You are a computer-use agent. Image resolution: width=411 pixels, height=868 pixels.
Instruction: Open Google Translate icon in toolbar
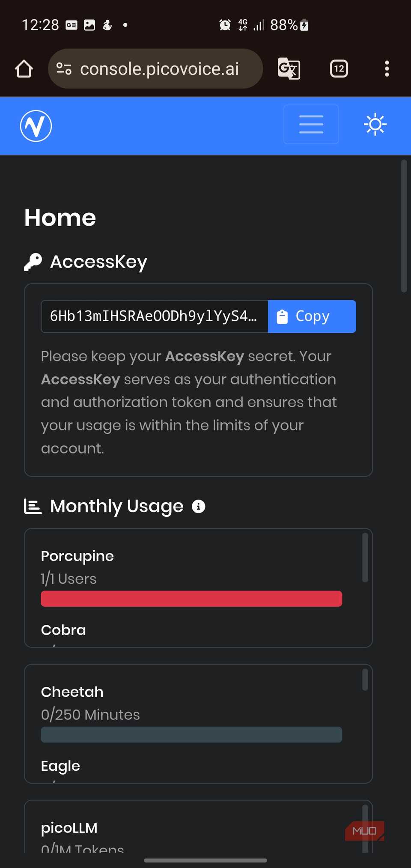pyautogui.click(x=289, y=69)
